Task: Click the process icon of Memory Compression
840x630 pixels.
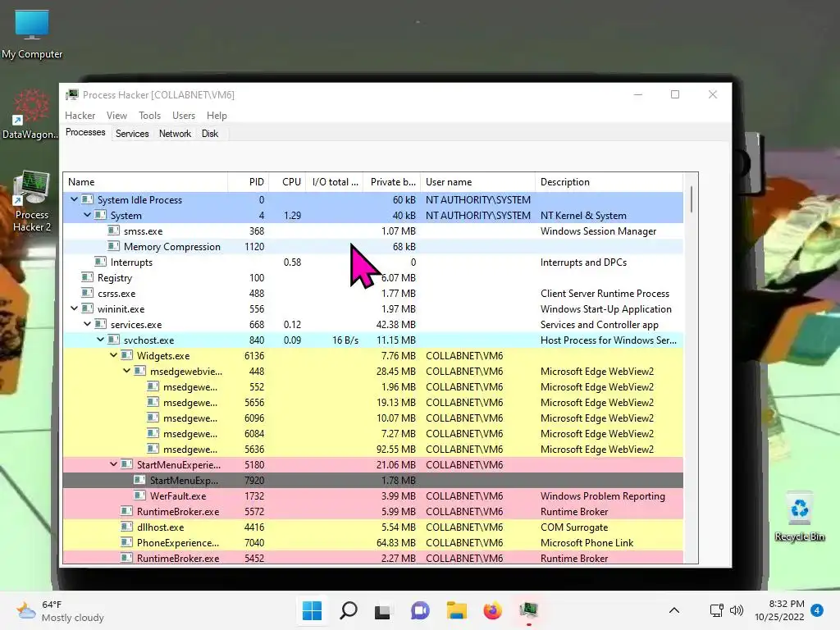Action: click(x=113, y=246)
